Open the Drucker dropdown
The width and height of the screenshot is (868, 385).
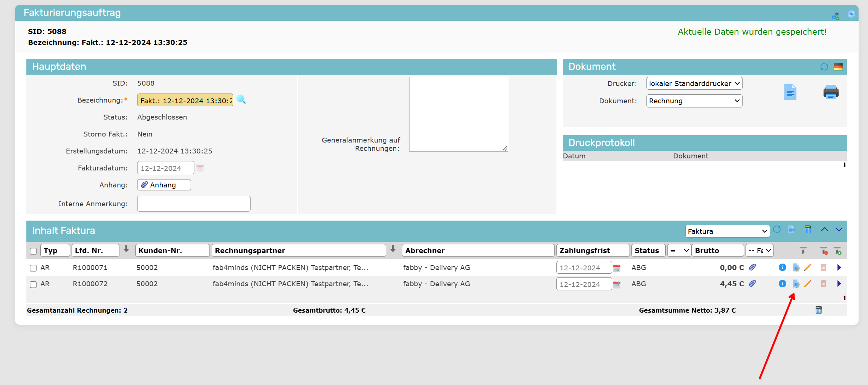pos(694,84)
